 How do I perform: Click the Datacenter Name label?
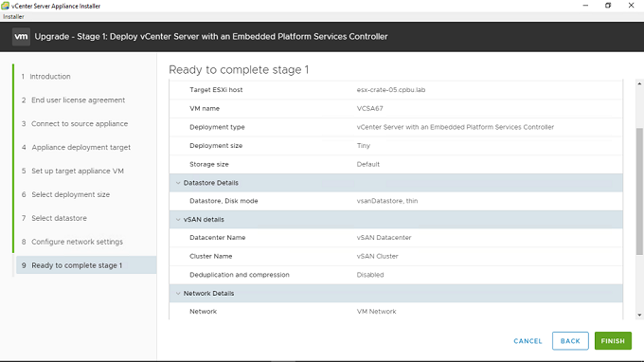tap(217, 238)
